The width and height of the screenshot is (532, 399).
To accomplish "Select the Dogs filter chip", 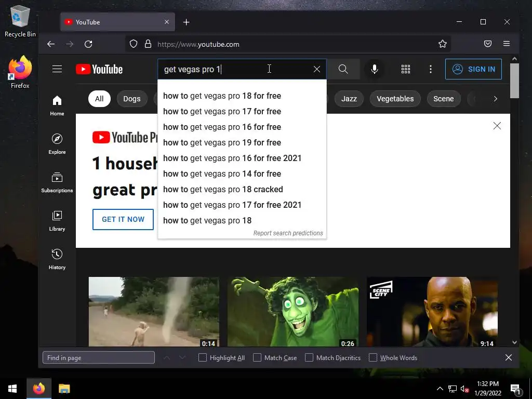I will pos(131,99).
